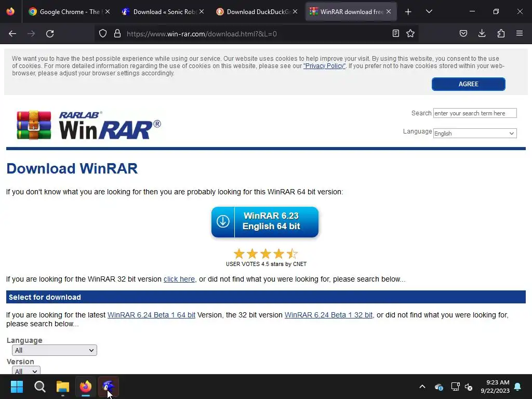Save page to Pocket

463,33
